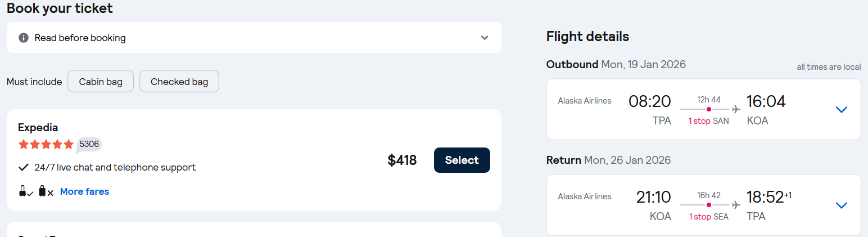Click the checked bag not-included icon

point(46,191)
